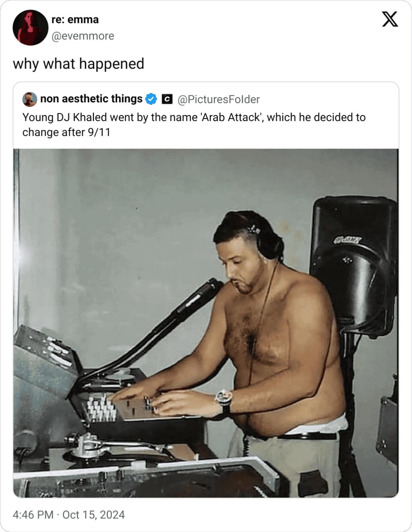
Task: Click the "non aesthetic things" account name
Action: pyautogui.click(x=91, y=99)
